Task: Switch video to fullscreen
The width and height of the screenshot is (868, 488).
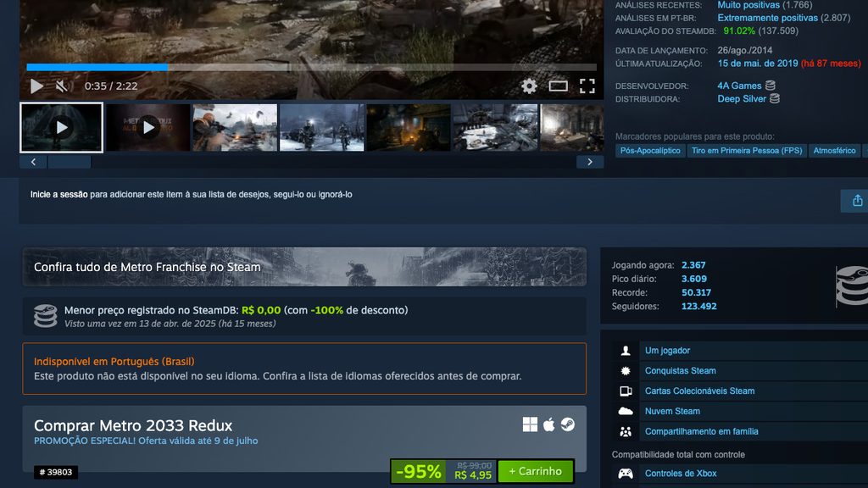Action: (587, 86)
